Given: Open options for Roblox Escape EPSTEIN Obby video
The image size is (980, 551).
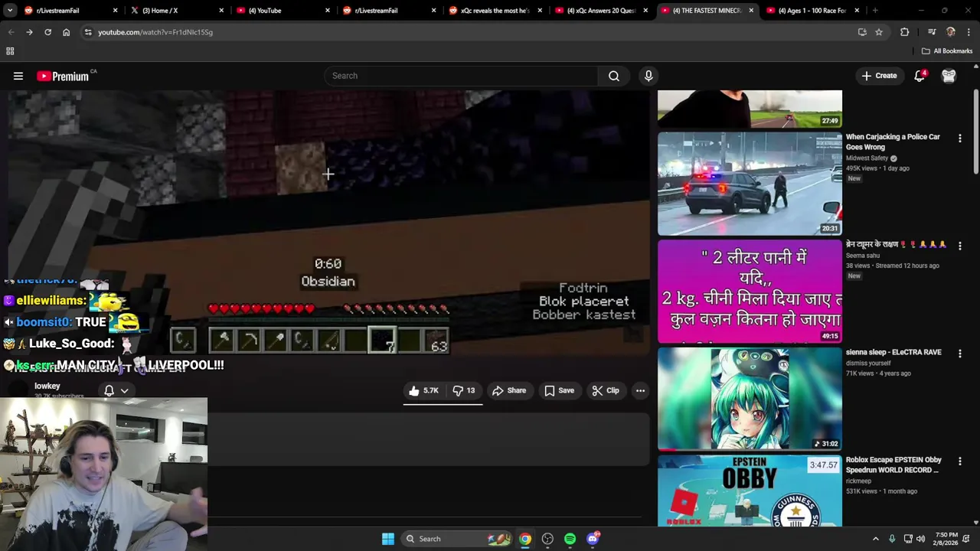Looking at the screenshot, I should pyautogui.click(x=959, y=461).
